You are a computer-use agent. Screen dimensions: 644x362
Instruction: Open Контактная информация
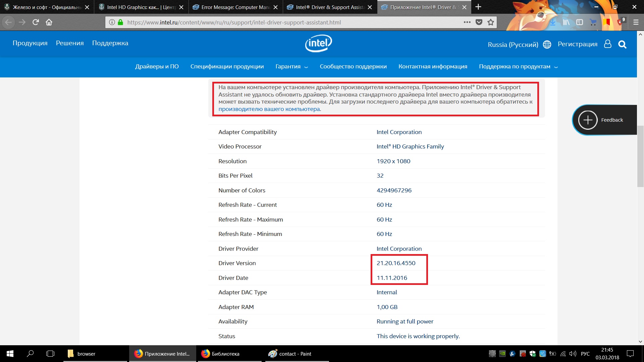[x=433, y=66]
